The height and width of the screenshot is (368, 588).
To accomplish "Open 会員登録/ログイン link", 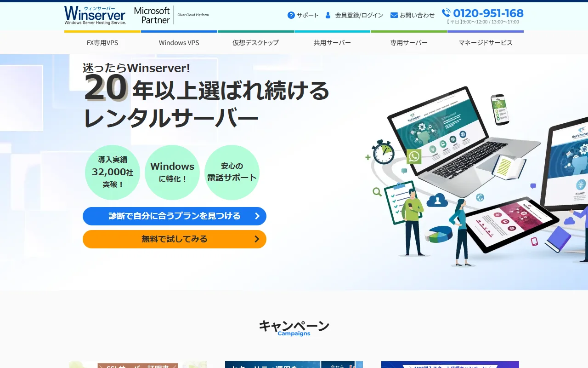I will 359,15.
